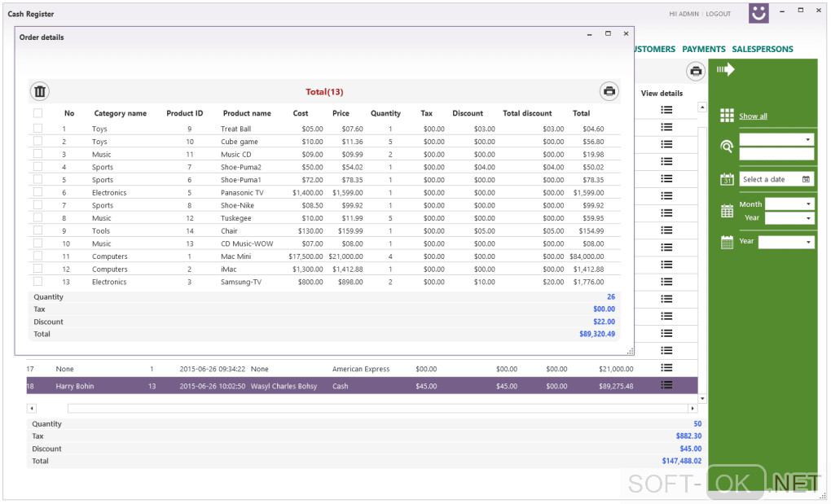
Task: Click the day calendar filter icon
Action: click(727, 179)
